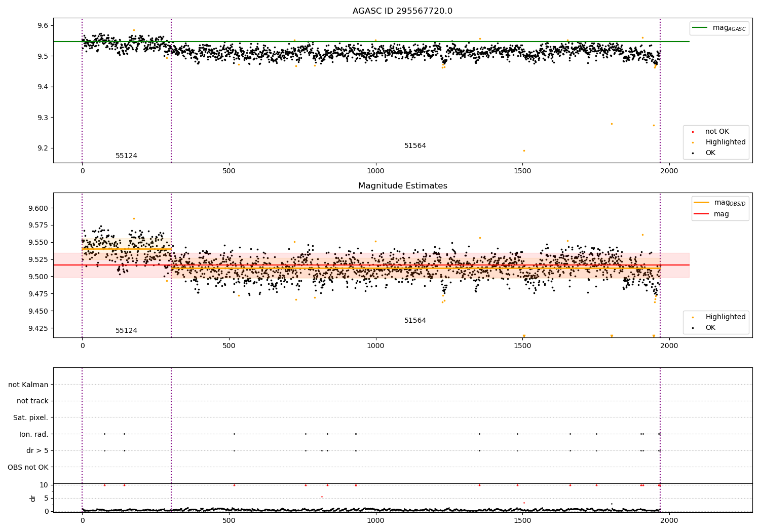Click the green mag AGASC legend line
The image size is (760, 532).
click(700, 27)
